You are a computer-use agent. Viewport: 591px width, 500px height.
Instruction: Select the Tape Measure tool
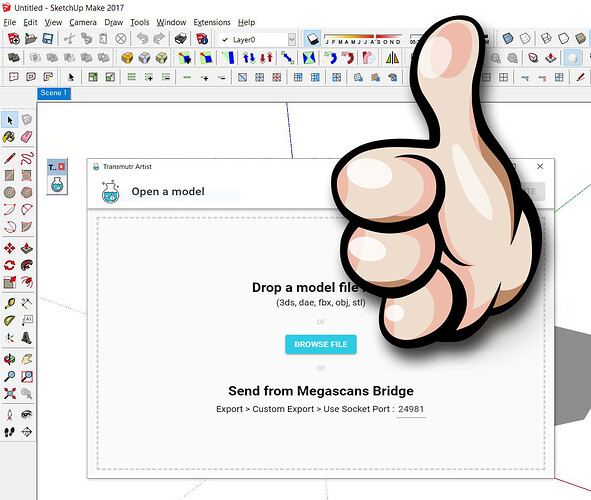point(9,304)
